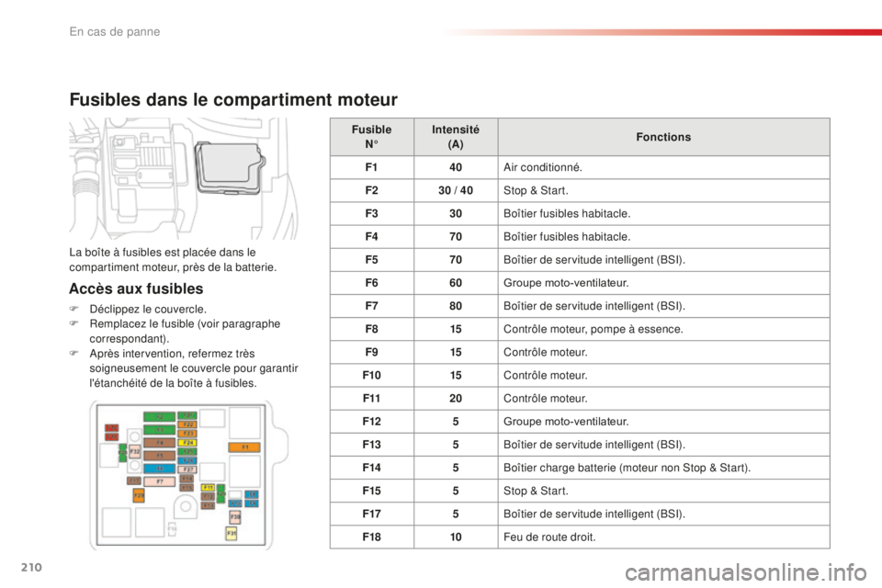Click the 'Remplacez le fusible' instruction

pos(185,331)
